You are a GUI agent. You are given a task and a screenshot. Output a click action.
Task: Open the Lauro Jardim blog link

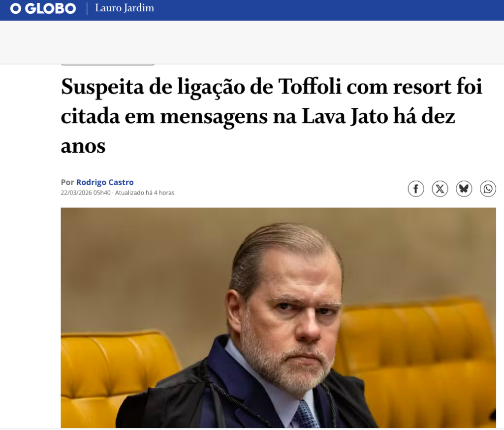point(125,8)
